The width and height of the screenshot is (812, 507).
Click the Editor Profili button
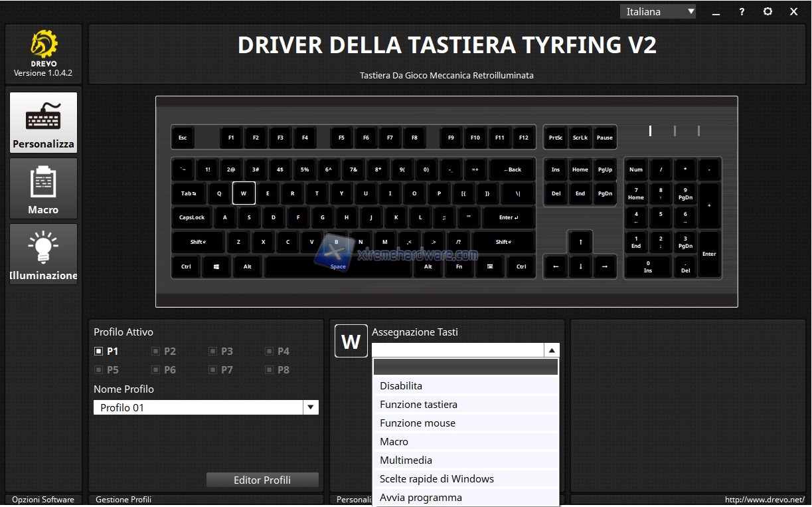click(x=262, y=480)
